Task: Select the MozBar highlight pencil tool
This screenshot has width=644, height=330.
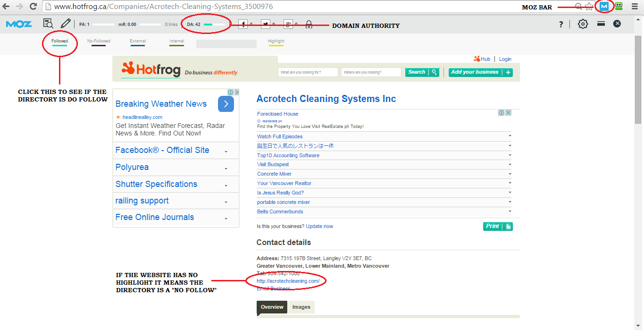Action: (66, 24)
